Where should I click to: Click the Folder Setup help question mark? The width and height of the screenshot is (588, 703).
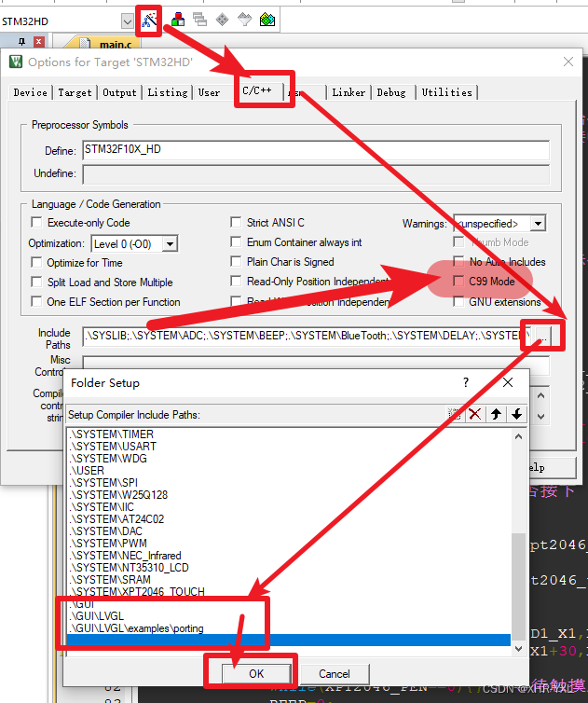point(466,382)
